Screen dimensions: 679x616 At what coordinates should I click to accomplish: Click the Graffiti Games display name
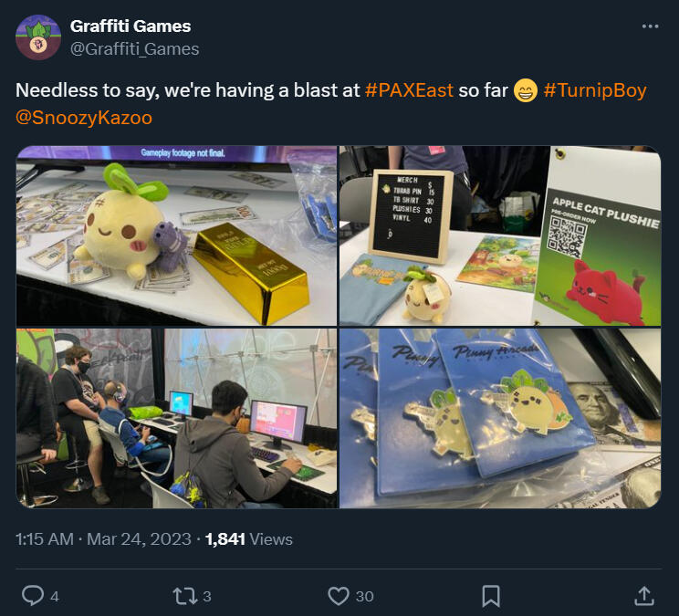tap(131, 26)
